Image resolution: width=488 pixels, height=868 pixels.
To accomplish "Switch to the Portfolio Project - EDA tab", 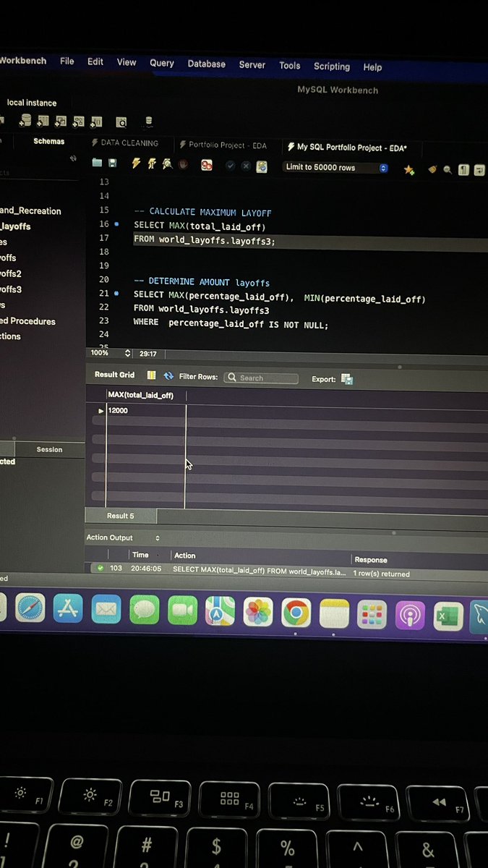I will (223, 145).
